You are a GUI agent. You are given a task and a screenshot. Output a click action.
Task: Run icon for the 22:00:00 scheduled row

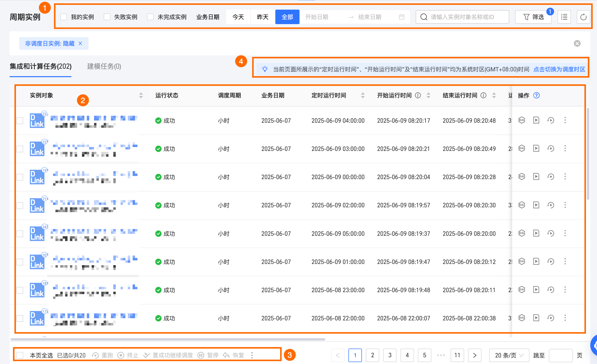[x=536, y=318]
